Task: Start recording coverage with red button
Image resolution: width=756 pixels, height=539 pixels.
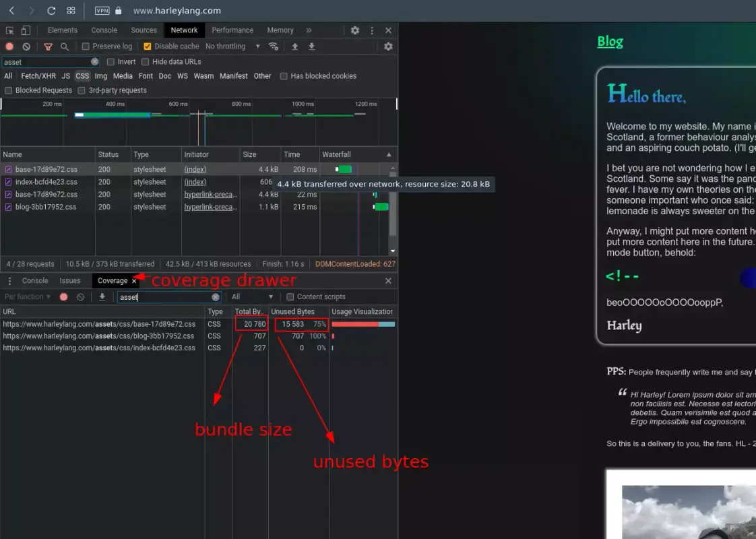Action: [63, 297]
